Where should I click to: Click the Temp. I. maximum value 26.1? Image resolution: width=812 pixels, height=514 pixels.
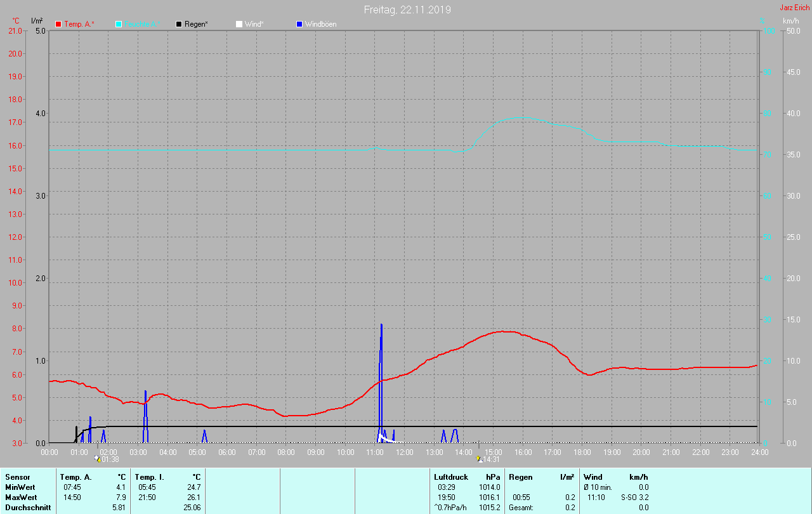pyautogui.click(x=193, y=498)
